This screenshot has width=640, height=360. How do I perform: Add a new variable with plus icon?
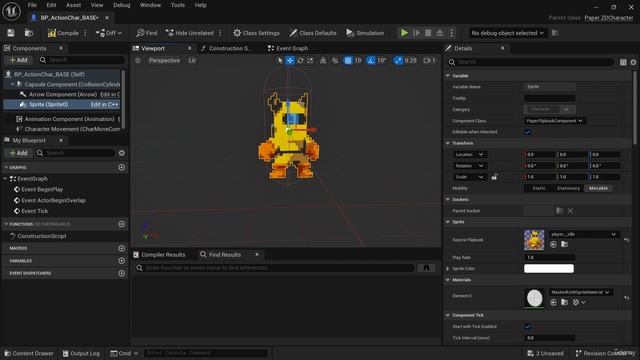(x=122, y=260)
